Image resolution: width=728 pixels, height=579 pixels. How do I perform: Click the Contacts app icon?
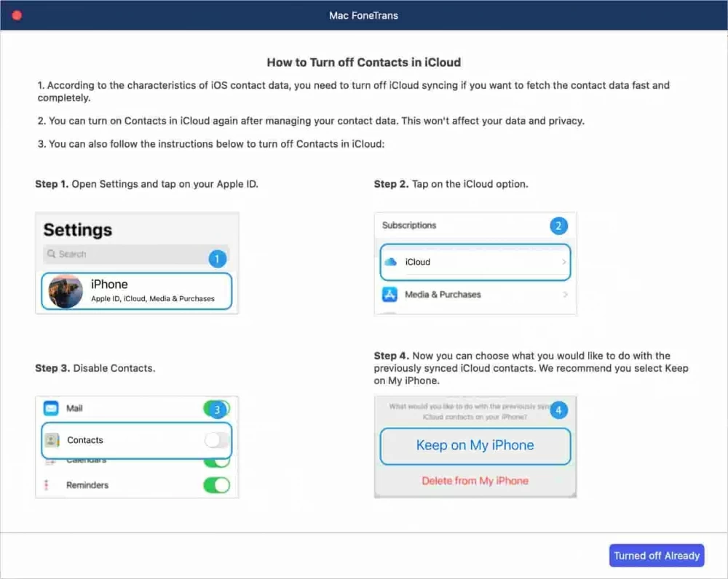coord(52,440)
